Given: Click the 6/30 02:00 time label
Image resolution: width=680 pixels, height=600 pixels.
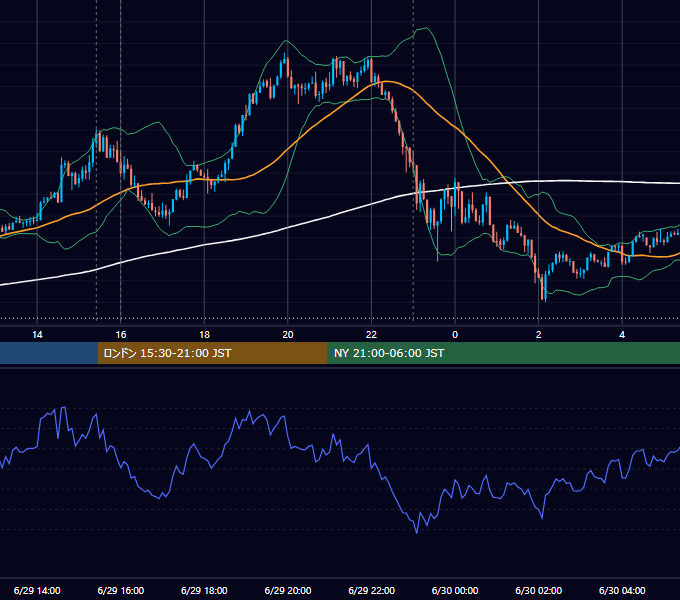Looking at the screenshot, I should (539, 590).
